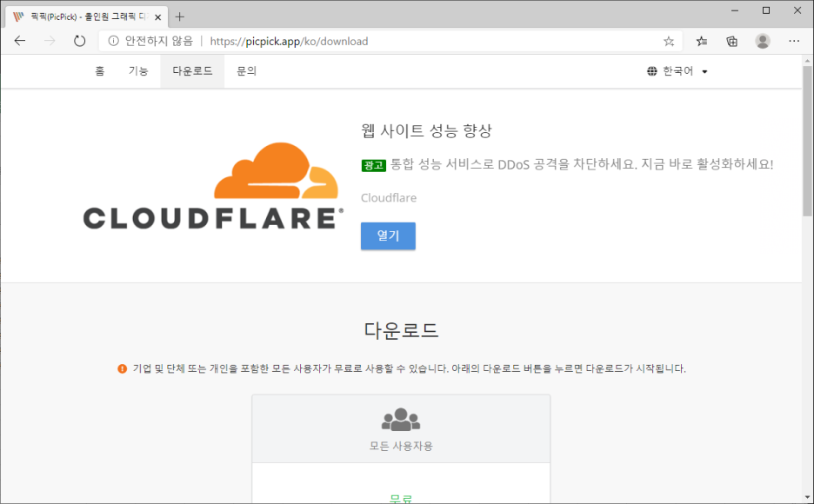Open the user profile avatar
This screenshot has height=504, width=814.
pyautogui.click(x=763, y=42)
